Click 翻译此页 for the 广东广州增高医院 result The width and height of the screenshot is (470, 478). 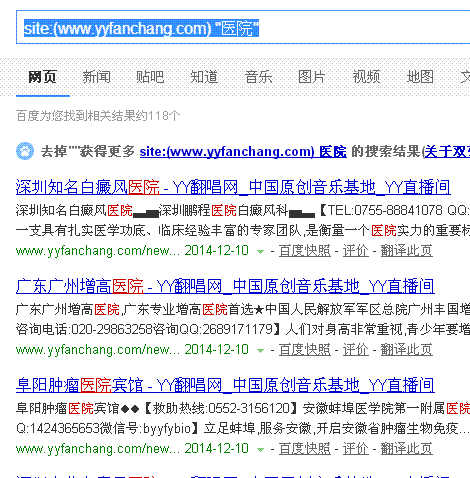coord(407,350)
